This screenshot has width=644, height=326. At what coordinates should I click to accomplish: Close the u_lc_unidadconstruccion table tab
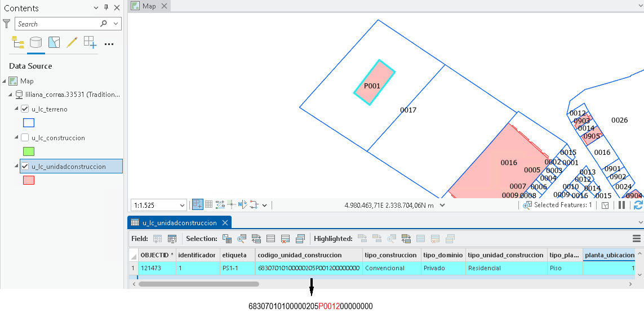pyautogui.click(x=225, y=222)
